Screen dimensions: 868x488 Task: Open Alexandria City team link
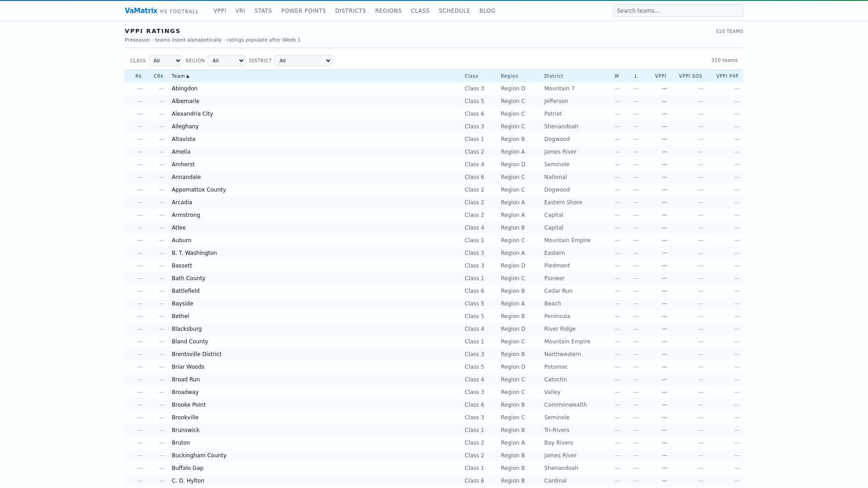(x=192, y=114)
